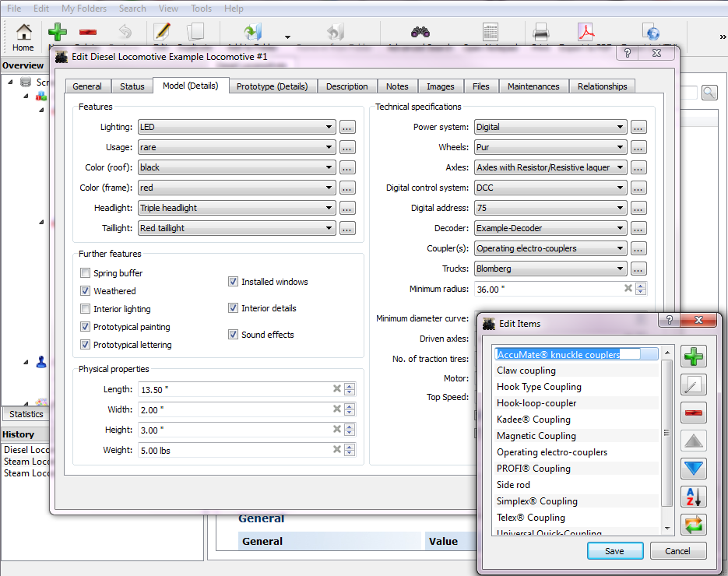Uncheck Prototypical painting
Screen dimensions: 728x576
[85, 327]
